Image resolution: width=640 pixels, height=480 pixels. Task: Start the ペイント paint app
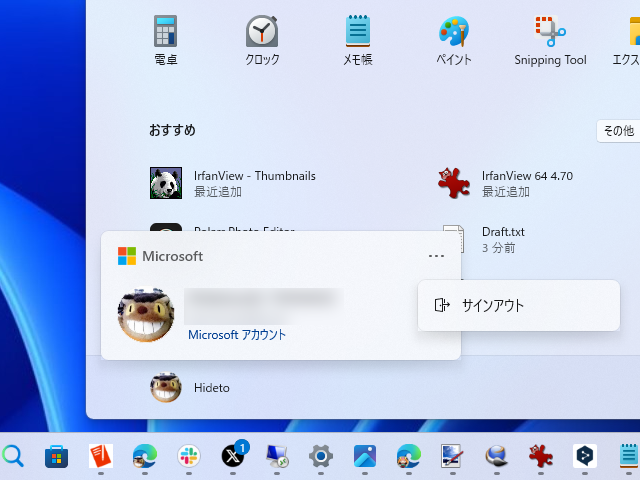click(453, 40)
